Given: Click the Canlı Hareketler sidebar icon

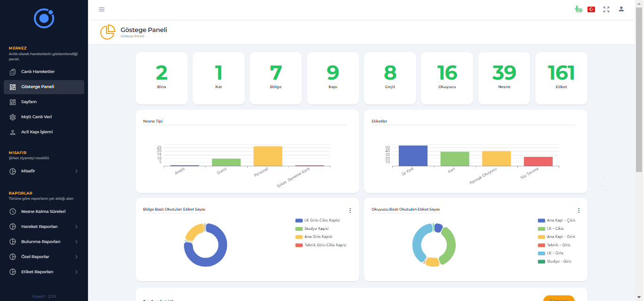Looking at the screenshot, I should 13,72.
